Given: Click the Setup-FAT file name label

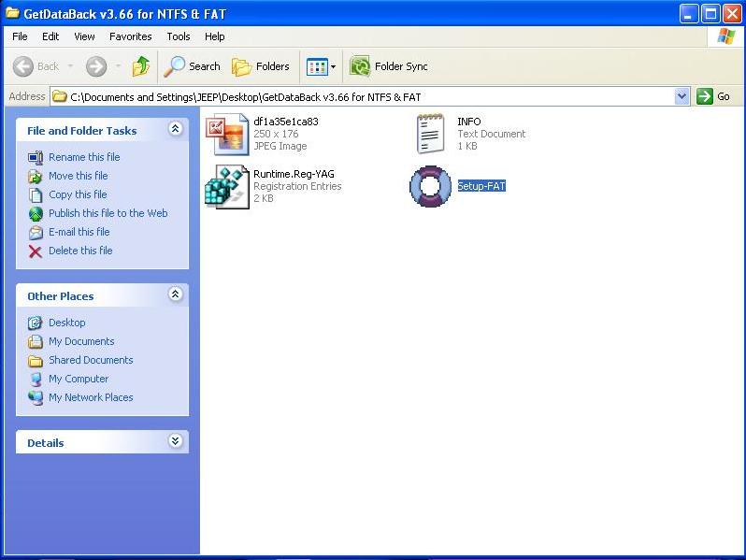Looking at the screenshot, I should [481, 186].
